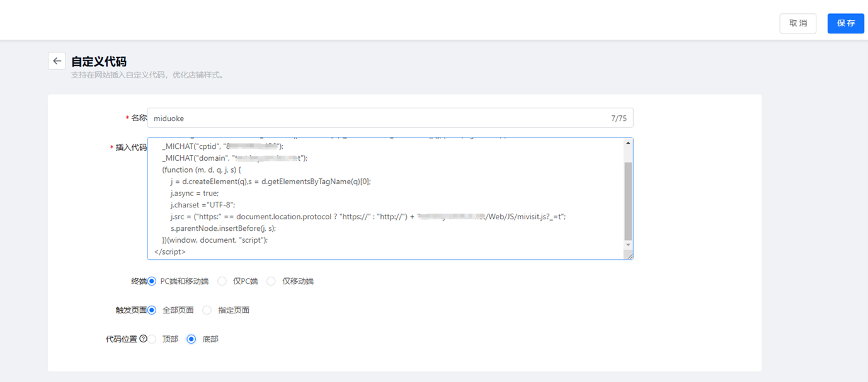Click the code textarea scroll-up arrow

point(627,143)
